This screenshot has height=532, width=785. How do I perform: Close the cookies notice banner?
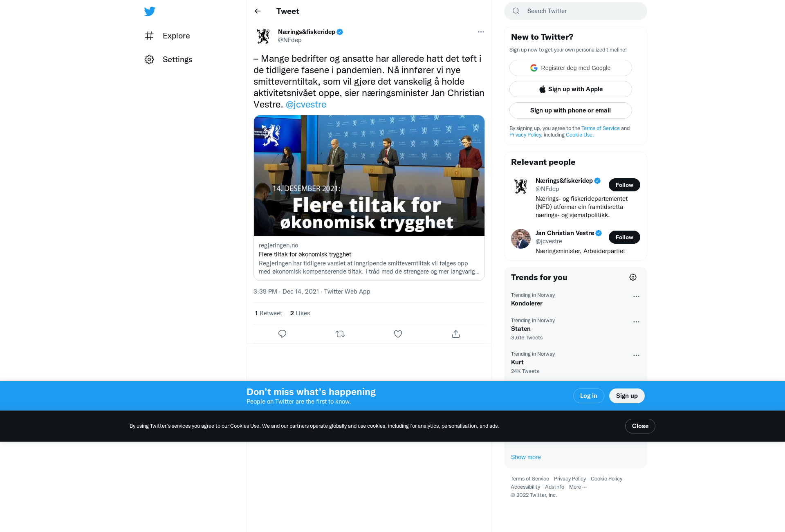pos(640,426)
